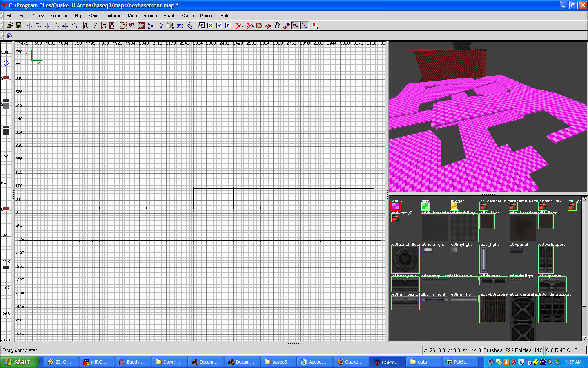Open the Bsp menu
Viewport: 588px width, 368px height.
tap(79, 16)
